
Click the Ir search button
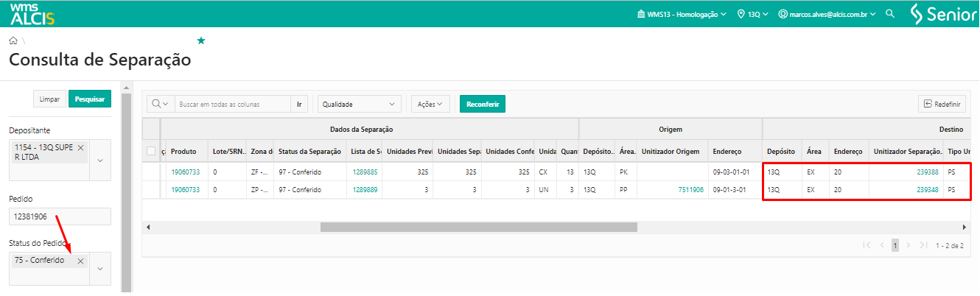coord(299,105)
